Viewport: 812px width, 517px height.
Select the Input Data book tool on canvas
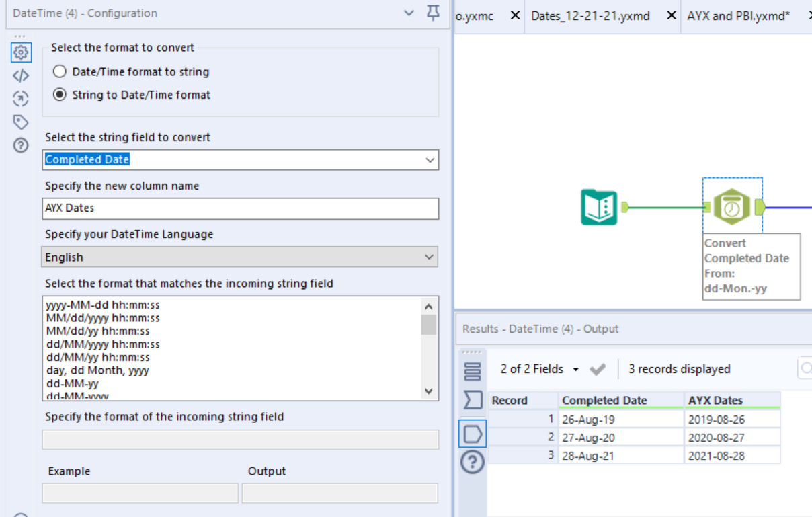tap(599, 207)
